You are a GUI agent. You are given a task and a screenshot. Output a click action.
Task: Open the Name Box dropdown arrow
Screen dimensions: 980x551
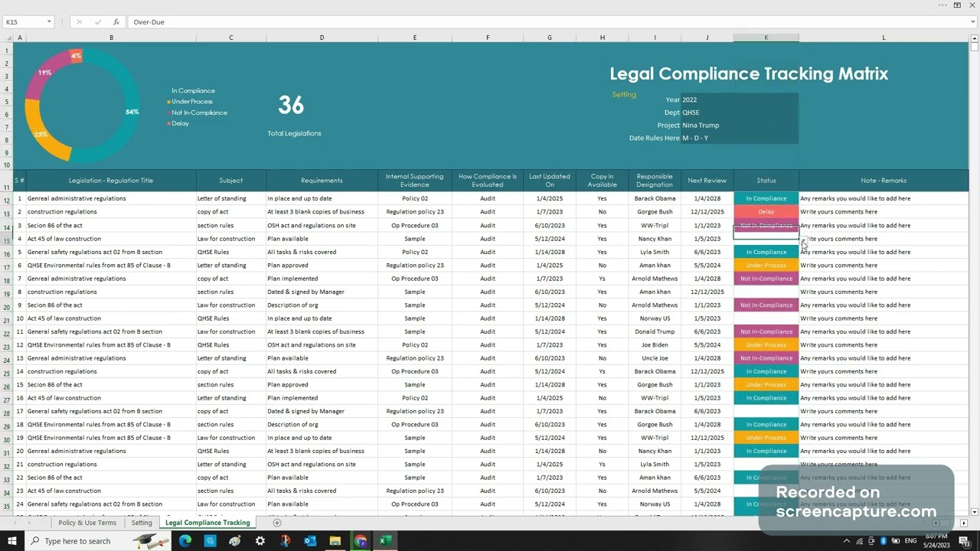point(49,22)
